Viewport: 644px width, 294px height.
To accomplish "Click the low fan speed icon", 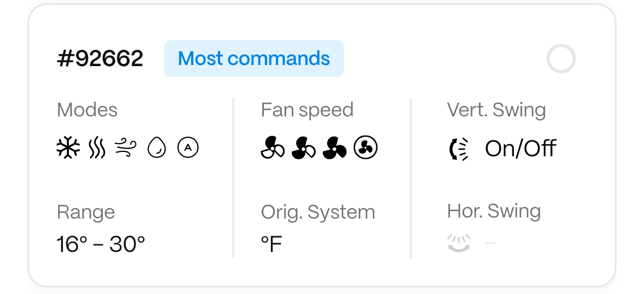I will point(273,148).
